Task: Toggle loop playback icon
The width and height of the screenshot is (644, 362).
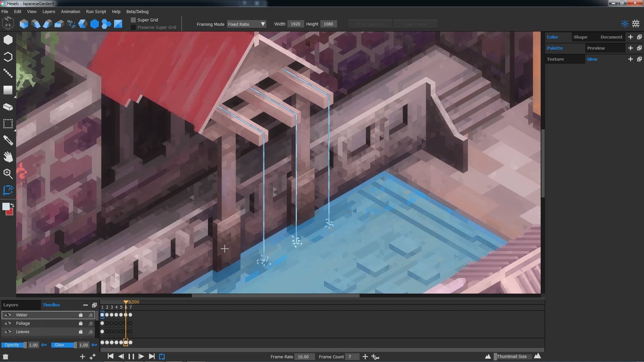Action: point(162,357)
